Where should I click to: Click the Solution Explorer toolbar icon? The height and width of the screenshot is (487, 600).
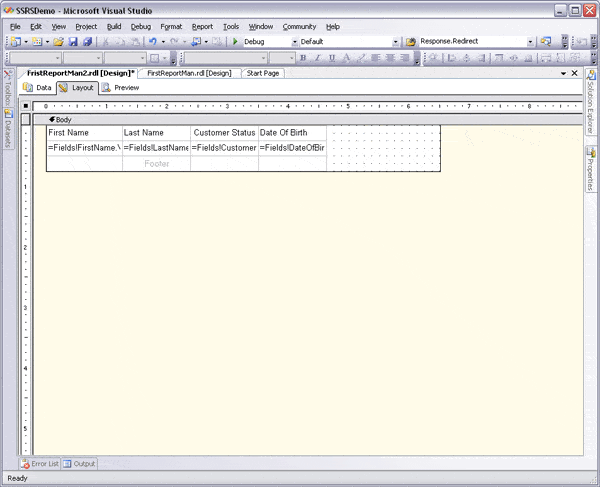546,41
